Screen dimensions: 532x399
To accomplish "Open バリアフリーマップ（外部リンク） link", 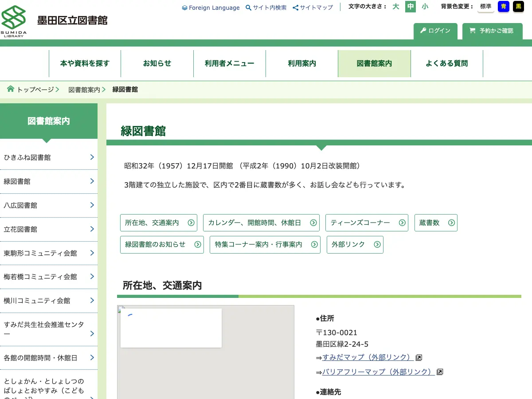I will (x=378, y=372).
